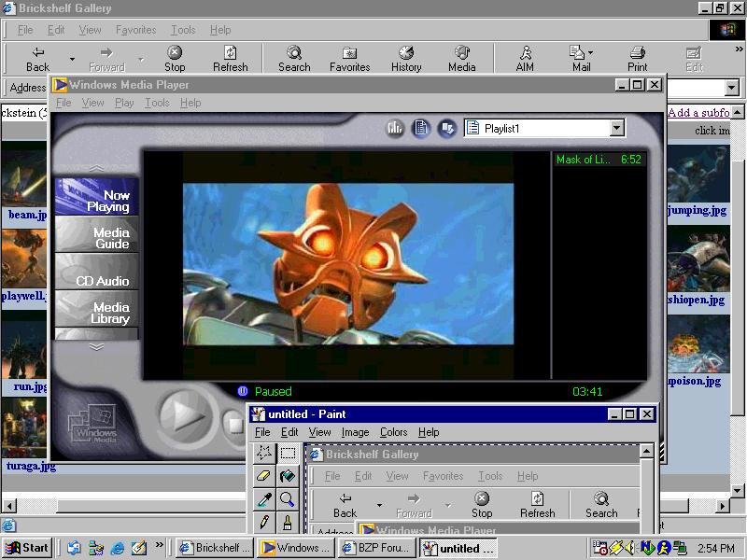This screenshot has width=747, height=560.
Task: Click the Show Desktop Quick Launch icon
Action: click(x=138, y=548)
